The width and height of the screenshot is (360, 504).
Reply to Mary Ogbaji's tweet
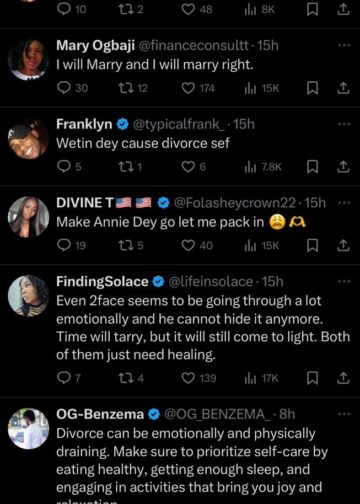click(x=72, y=88)
